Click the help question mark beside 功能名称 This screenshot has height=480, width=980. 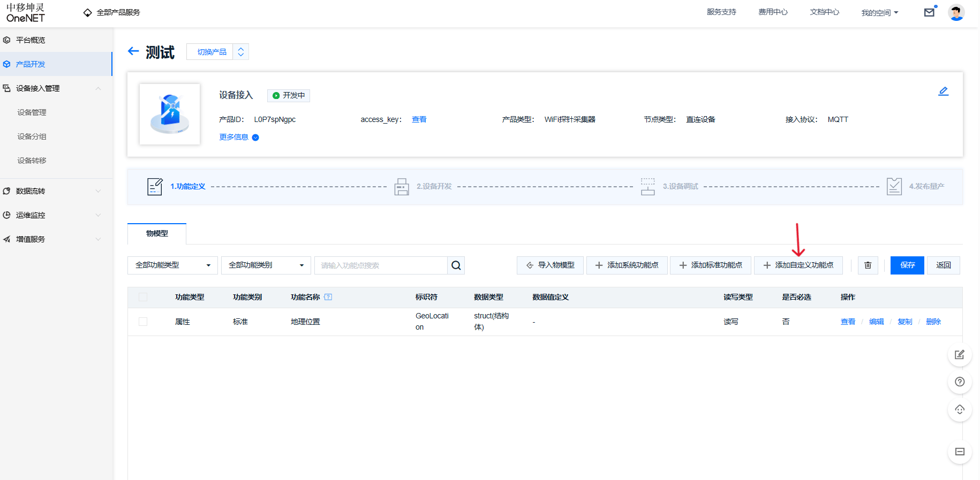coord(328,297)
